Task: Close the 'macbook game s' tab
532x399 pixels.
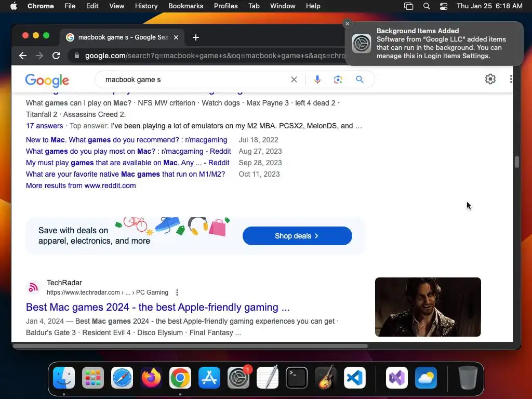Action: pyautogui.click(x=176, y=37)
